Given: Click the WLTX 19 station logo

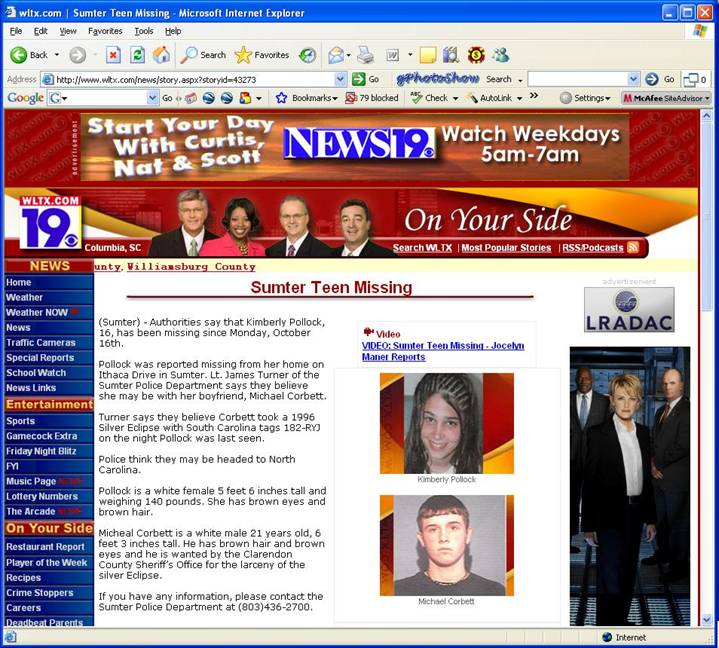Looking at the screenshot, I should tap(50, 222).
